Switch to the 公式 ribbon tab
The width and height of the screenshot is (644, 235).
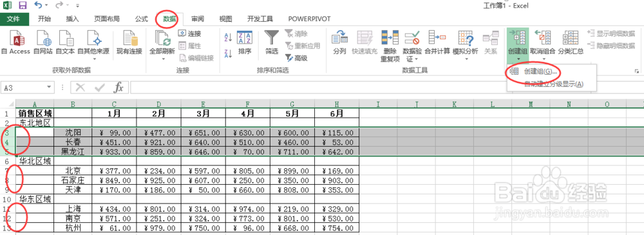tap(141, 19)
